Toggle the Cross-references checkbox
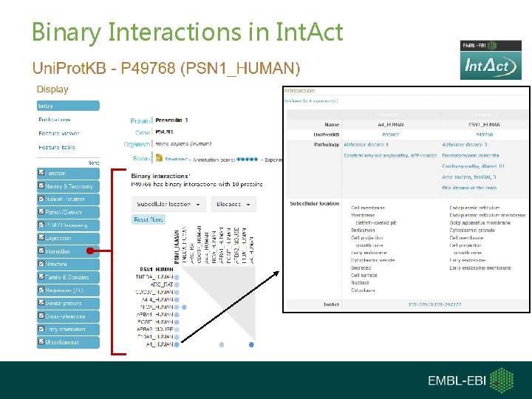This screenshot has height=399, width=532. pos(41,316)
